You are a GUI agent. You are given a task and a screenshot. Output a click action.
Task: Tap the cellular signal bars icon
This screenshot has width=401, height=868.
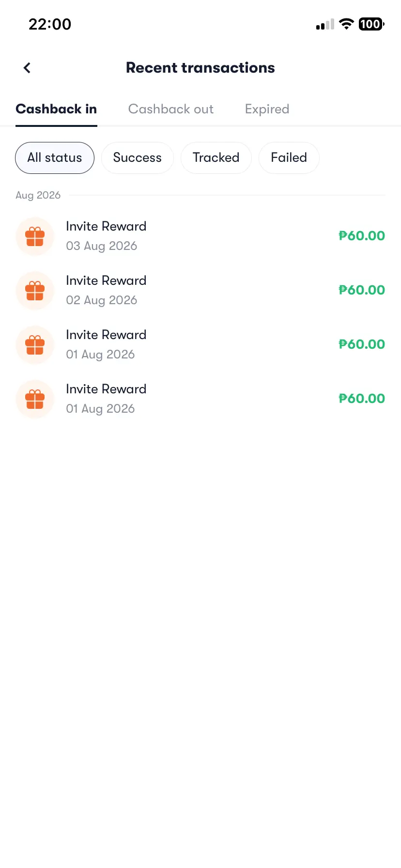[x=325, y=24]
